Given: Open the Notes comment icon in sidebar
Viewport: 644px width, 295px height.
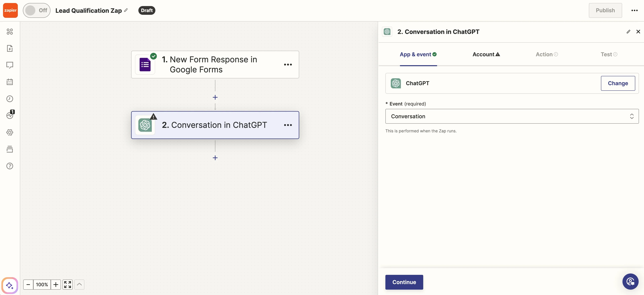Looking at the screenshot, I should point(10,65).
